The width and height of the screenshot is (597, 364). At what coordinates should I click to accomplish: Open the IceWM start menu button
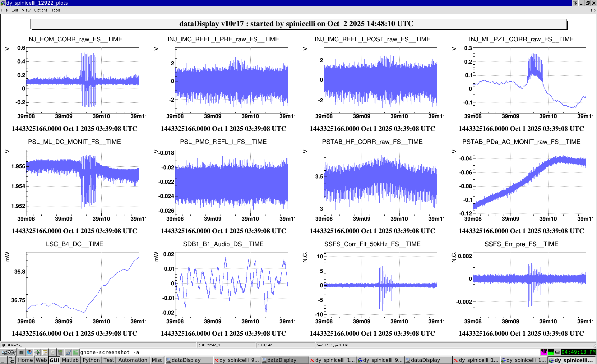tap(8, 352)
